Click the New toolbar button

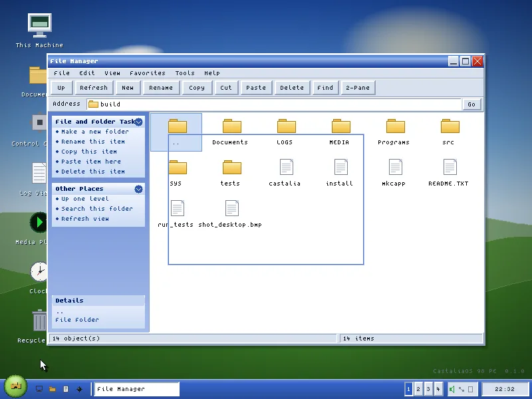tap(128, 88)
